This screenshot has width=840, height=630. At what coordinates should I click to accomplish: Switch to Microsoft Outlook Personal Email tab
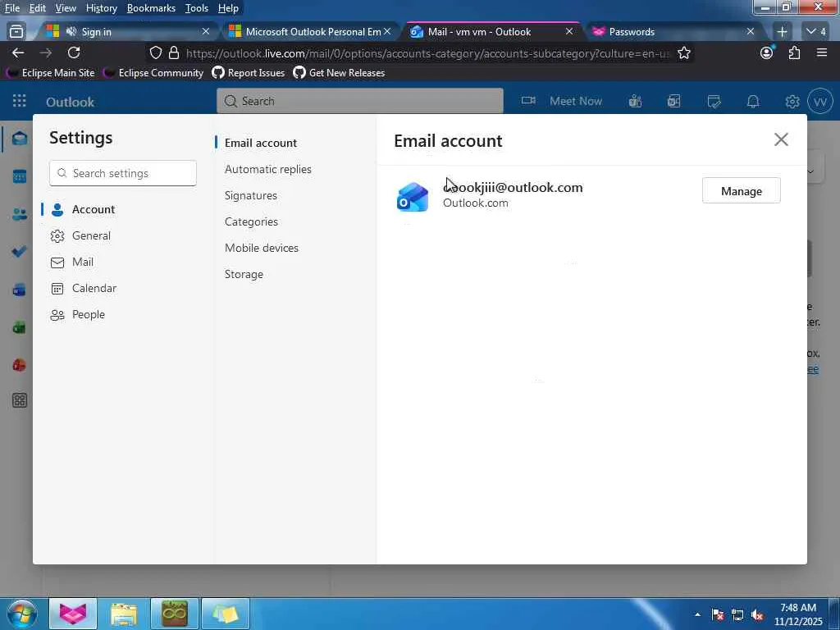click(309, 32)
